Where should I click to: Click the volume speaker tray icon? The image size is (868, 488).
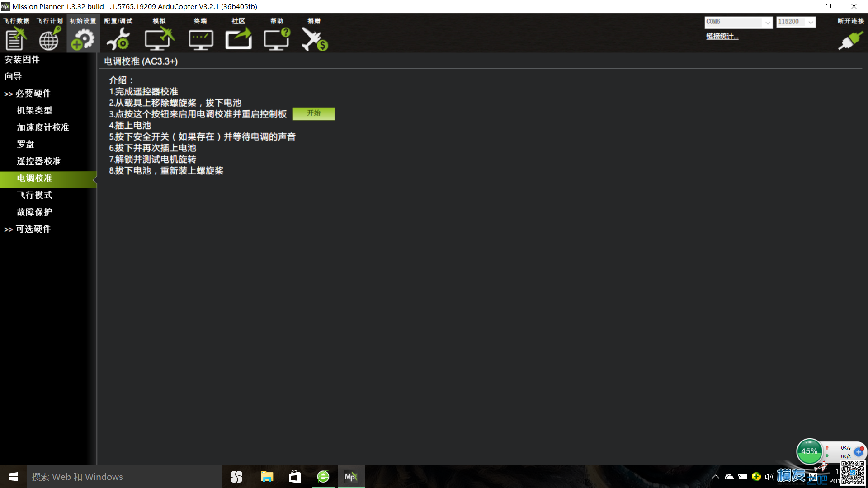coord(769,477)
